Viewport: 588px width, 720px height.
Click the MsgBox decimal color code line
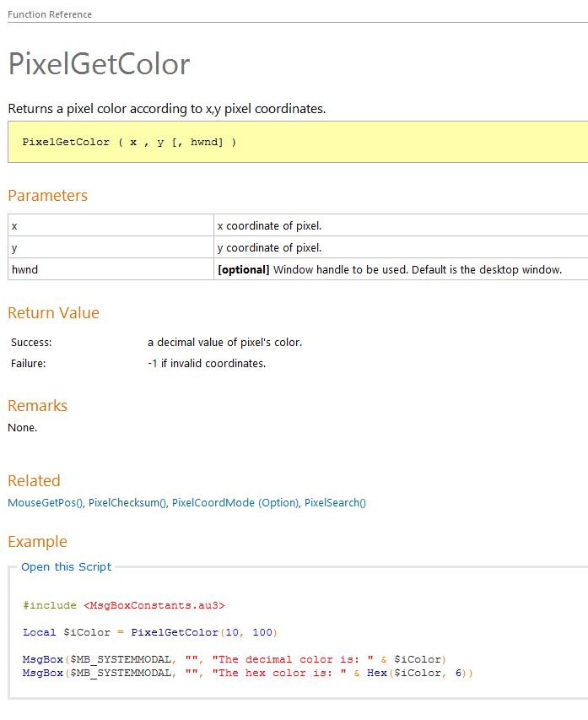[x=234, y=659]
